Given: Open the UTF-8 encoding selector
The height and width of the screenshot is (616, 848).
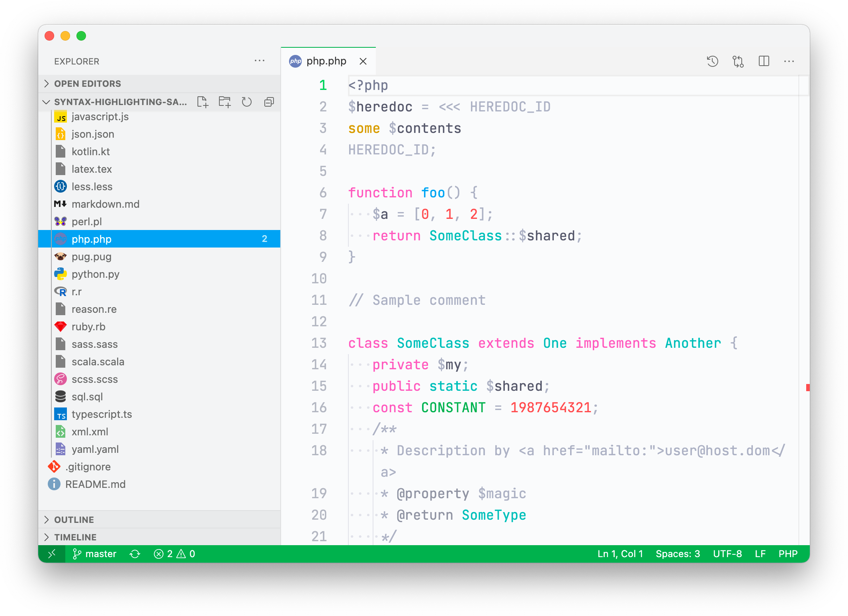Looking at the screenshot, I should pos(728,554).
